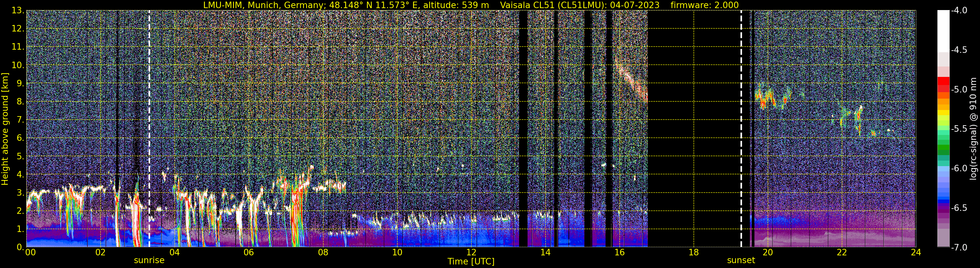
Task: Click the '06' time axis tick label
Action: click(x=249, y=252)
